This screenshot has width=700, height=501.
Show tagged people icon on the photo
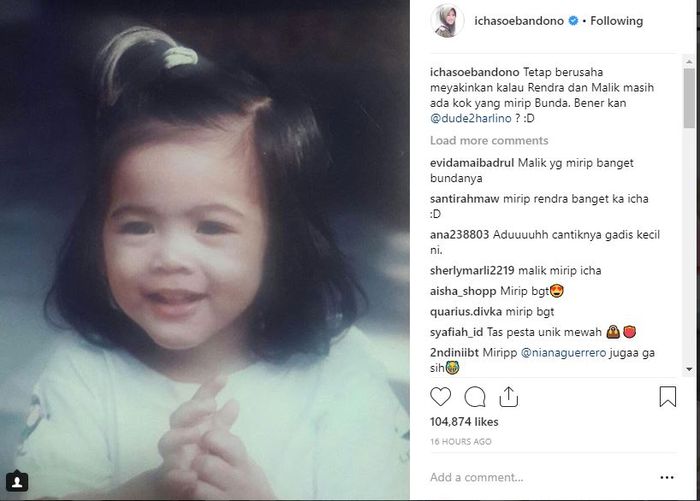click(x=17, y=481)
